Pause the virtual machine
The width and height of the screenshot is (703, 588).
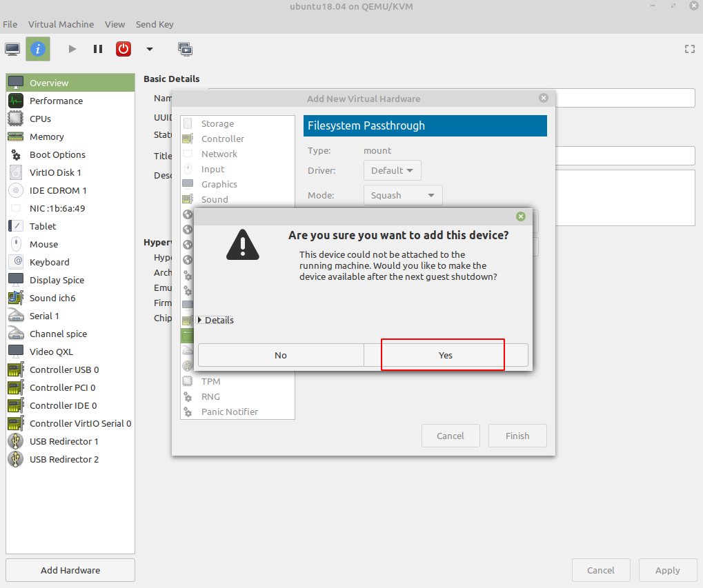click(x=98, y=49)
